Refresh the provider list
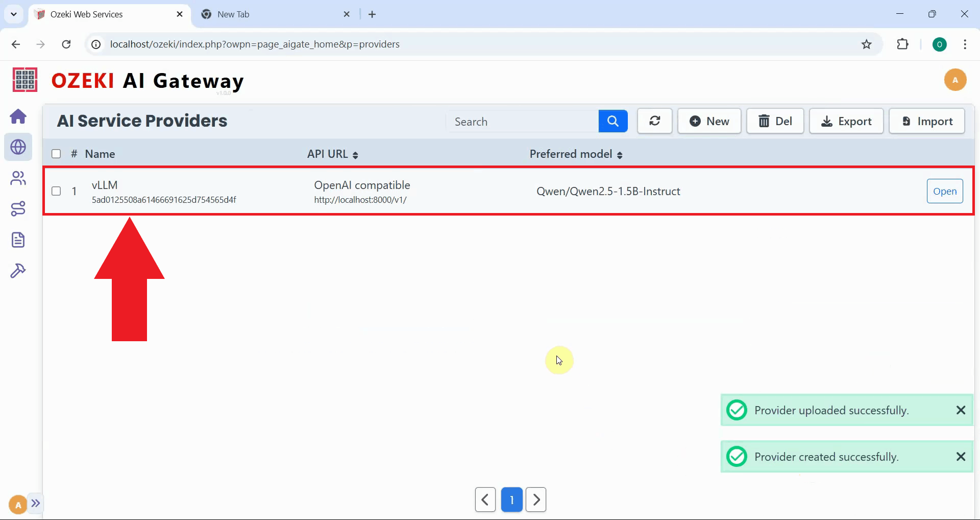This screenshot has width=980, height=520. (x=655, y=121)
